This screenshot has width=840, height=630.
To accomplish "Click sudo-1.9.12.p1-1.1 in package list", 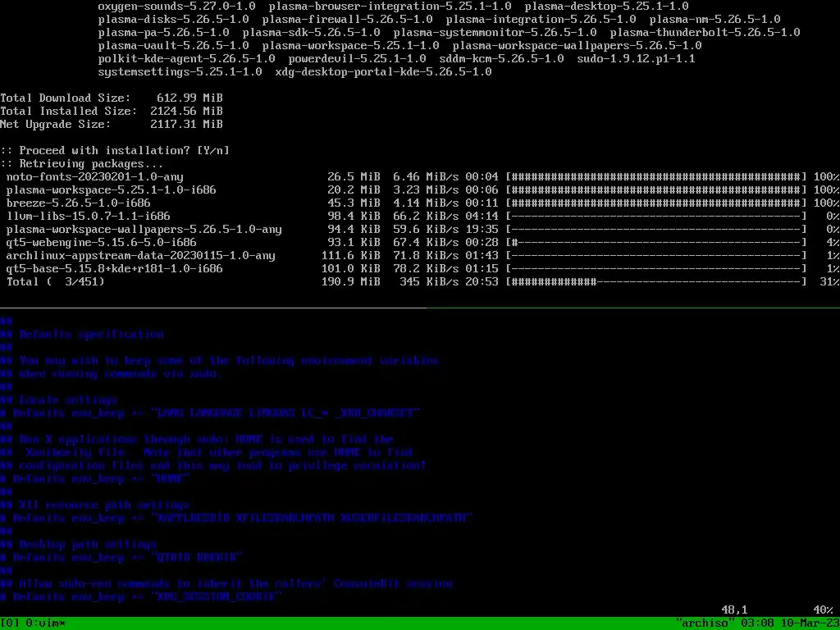I will pyautogui.click(x=636, y=58).
